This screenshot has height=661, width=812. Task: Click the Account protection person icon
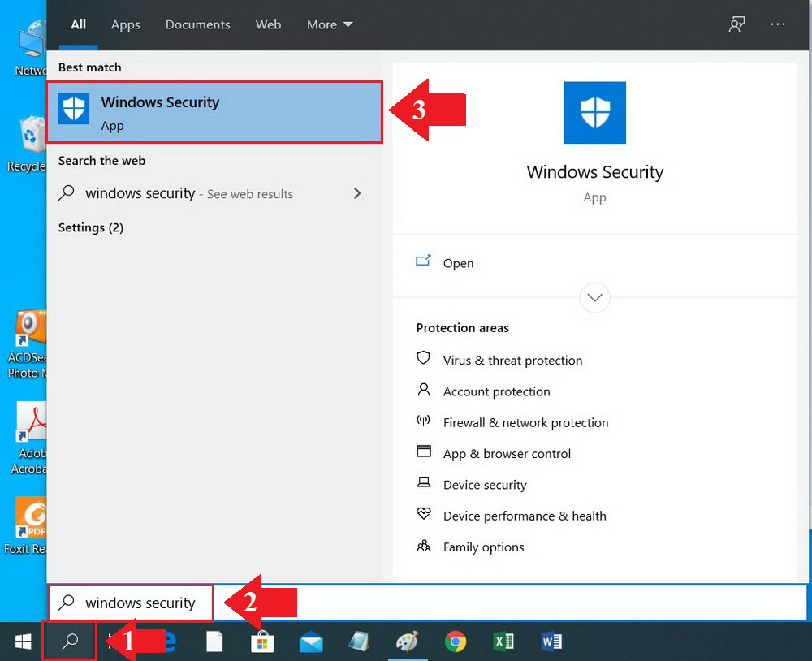423,390
